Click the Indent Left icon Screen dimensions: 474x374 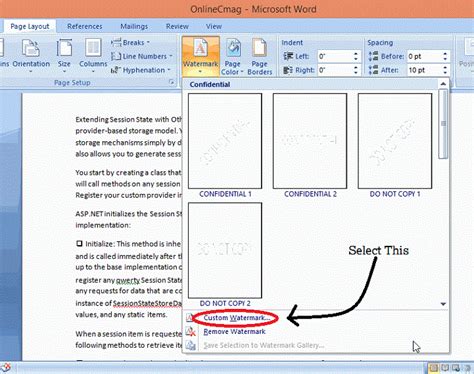[288, 56]
